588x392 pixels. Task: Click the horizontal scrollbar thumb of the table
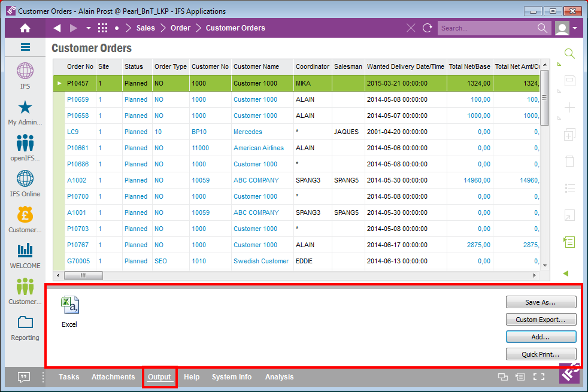pyautogui.click(x=83, y=275)
